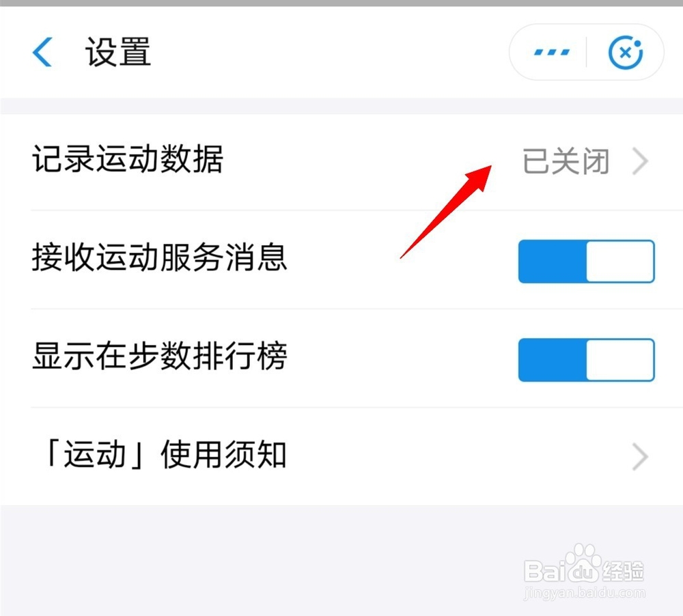Visit the jingyan.baidu.com watermark link
This screenshot has width=683, height=616.
(584, 593)
